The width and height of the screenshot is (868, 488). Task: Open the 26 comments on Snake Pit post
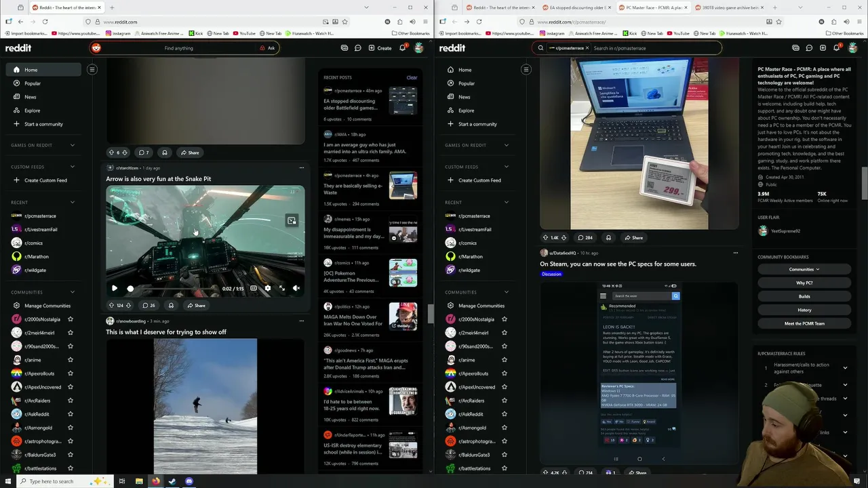[x=148, y=305]
